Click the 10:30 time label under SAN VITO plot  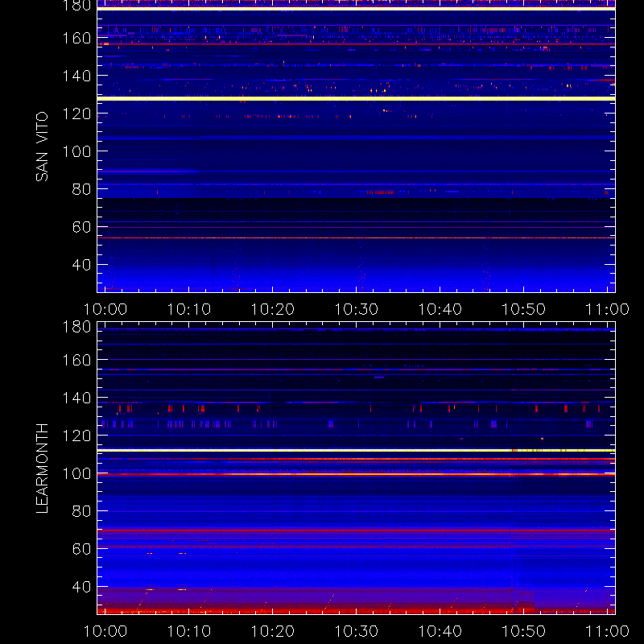[x=356, y=309]
